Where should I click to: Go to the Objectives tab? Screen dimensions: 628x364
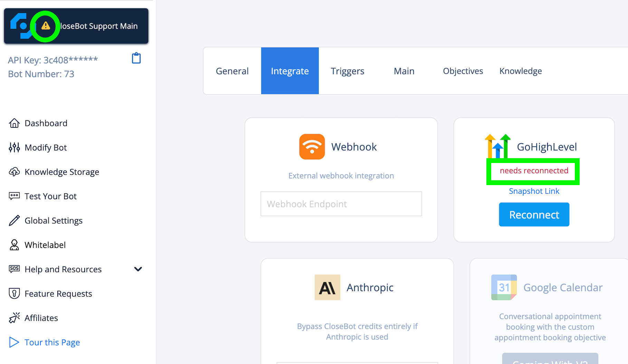coord(463,71)
